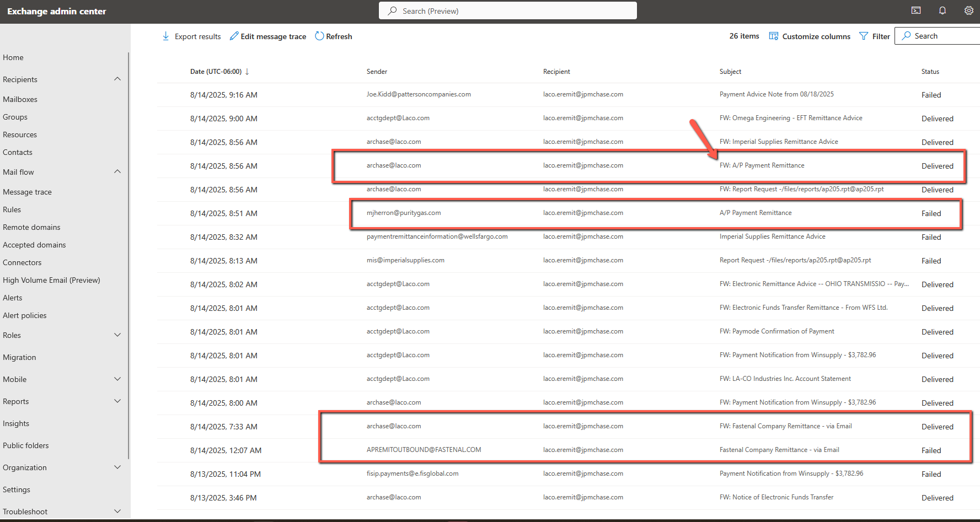This screenshot has width=980, height=522.
Task: Open Cloud Shell terminal icon
Action: 916,10
